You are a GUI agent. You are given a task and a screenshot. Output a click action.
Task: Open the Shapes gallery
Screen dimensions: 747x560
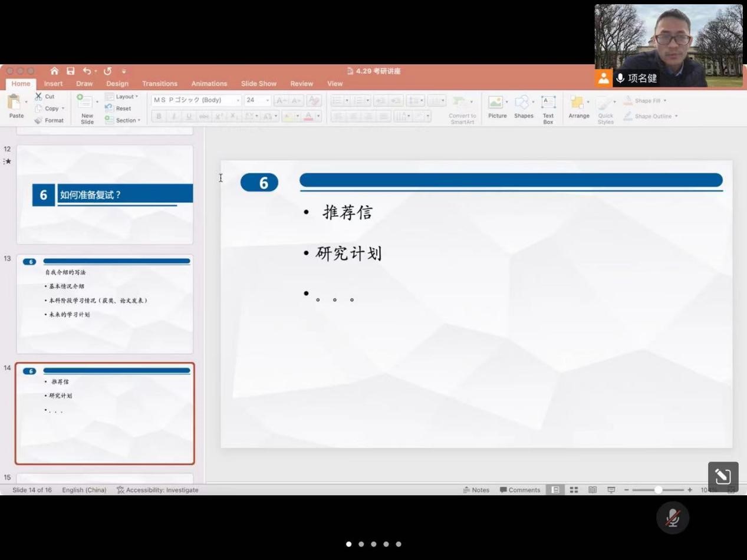(x=523, y=107)
